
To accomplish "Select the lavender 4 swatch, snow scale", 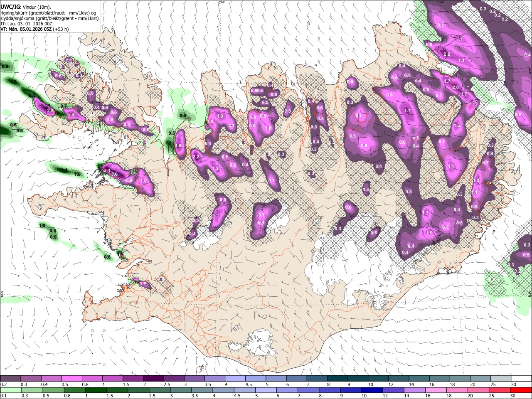I will pyautogui.click(x=234, y=379).
